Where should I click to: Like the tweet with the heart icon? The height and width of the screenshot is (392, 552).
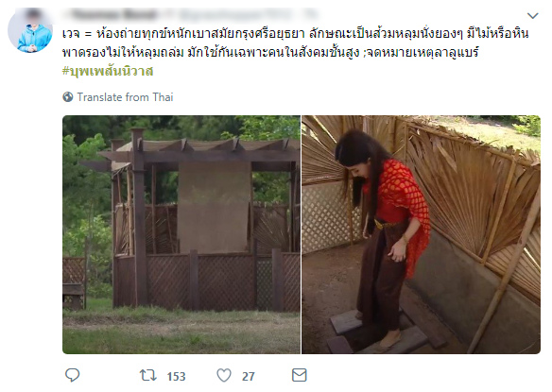tap(224, 375)
